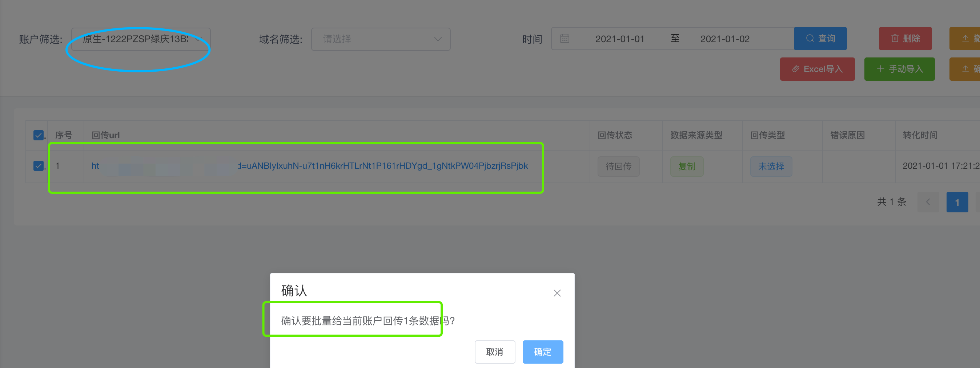Viewport: 980px width, 368px height.
Task: Click the green 手动导入 button
Action: click(899, 69)
